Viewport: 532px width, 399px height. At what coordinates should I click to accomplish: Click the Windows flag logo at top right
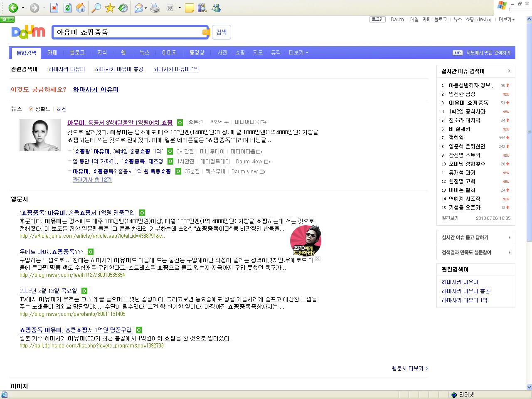coord(502,5)
